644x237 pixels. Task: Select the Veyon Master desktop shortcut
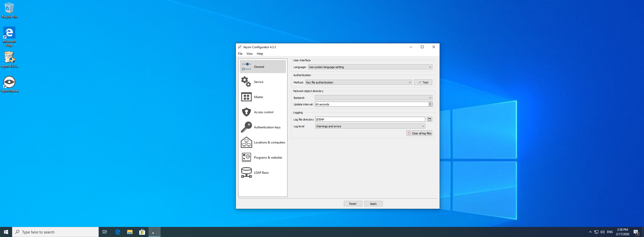point(9,84)
